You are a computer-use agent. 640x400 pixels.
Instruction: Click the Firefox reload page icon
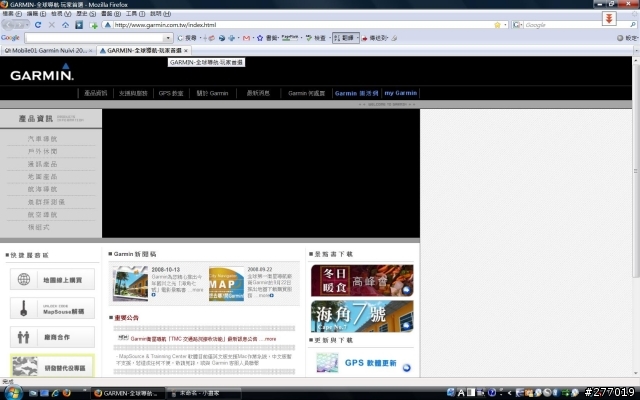38,25
